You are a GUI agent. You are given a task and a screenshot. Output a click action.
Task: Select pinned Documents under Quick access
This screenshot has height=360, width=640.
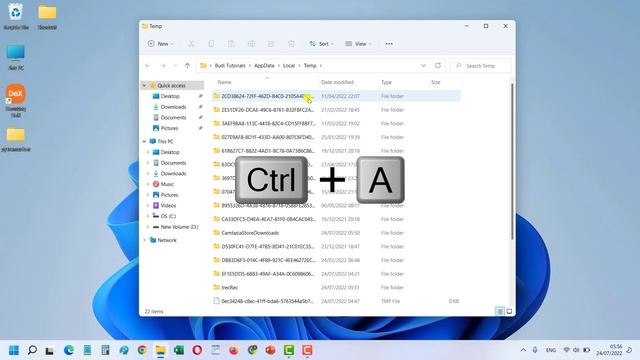(173, 117)
